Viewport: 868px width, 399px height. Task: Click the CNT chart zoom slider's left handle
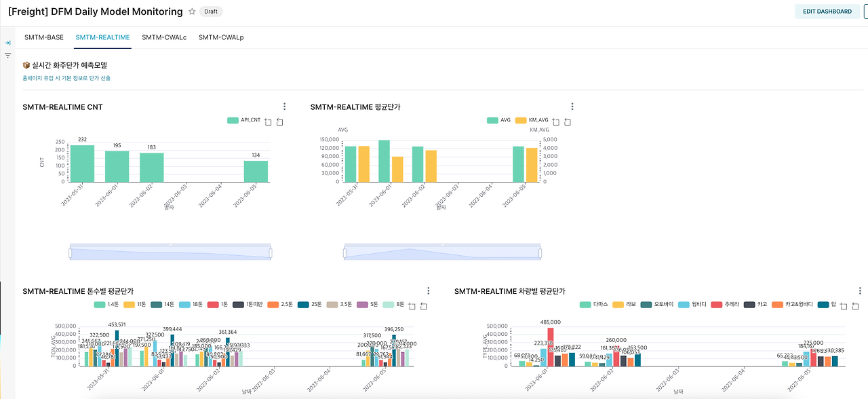coord(70,253)
